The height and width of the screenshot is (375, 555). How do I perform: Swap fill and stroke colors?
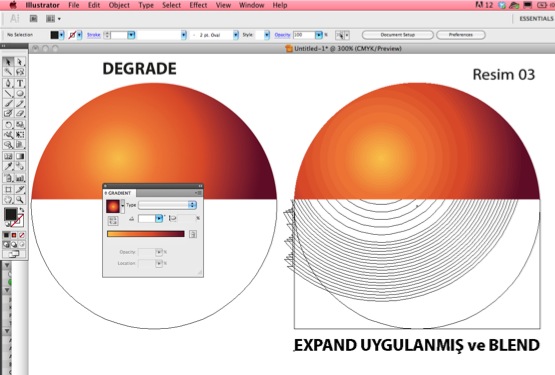22,210
